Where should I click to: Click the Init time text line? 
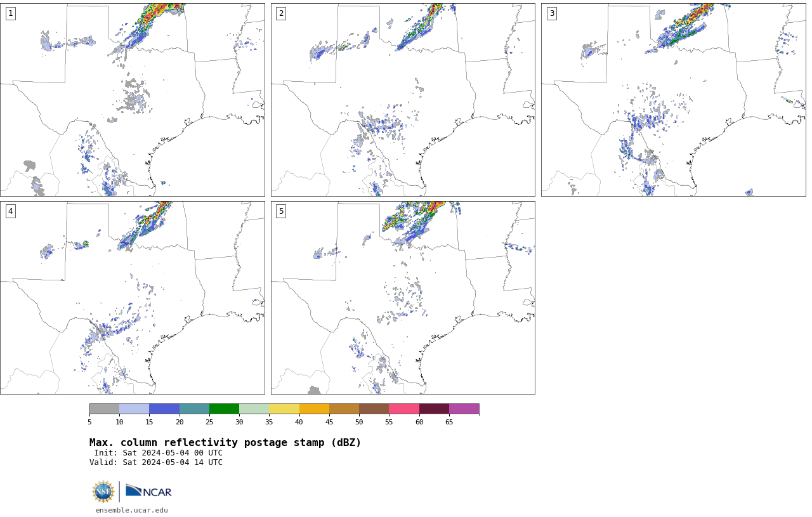(x=159, y=453)
